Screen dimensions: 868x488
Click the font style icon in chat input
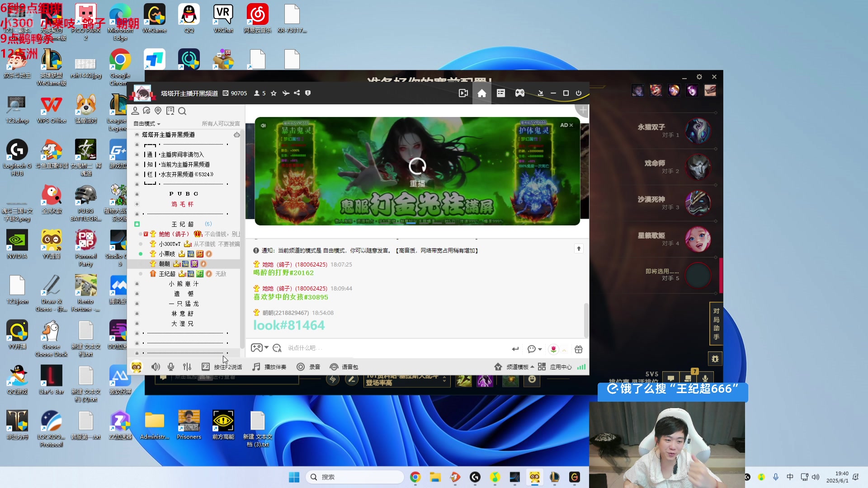pyautogui.click(x=277, y=348)
